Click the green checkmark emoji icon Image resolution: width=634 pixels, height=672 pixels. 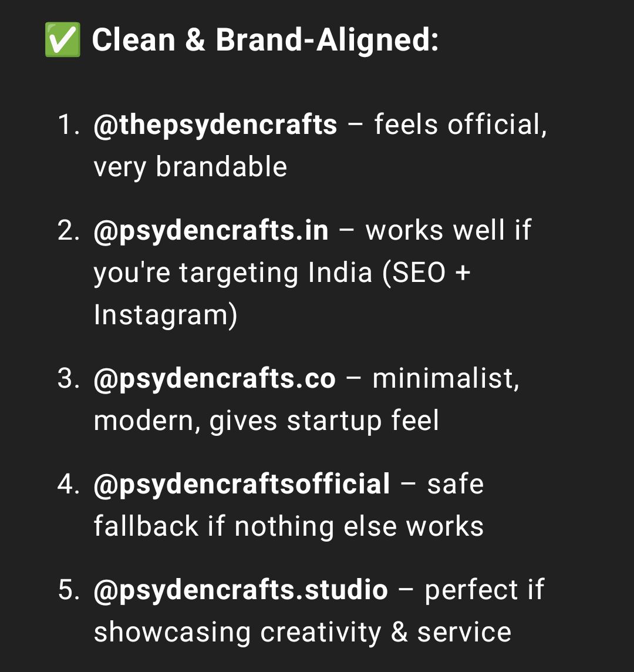click(62, 41)
